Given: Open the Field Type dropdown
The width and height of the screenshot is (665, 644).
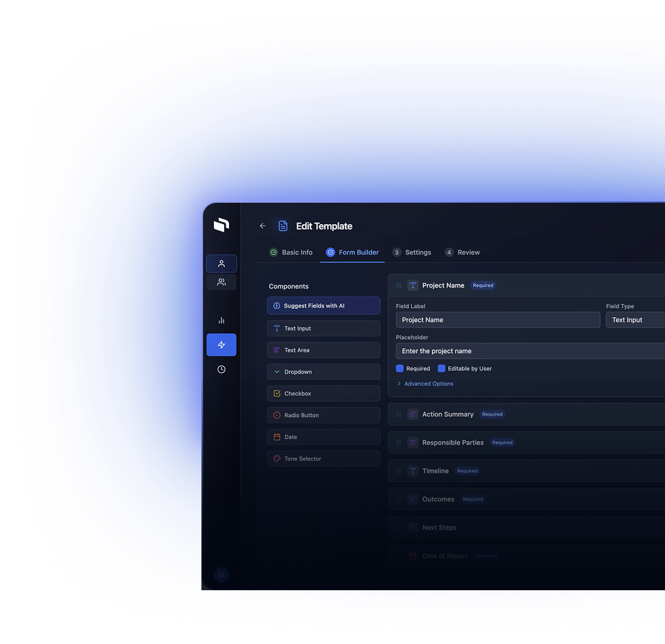Looking at the screenshot, I should 635,320.
